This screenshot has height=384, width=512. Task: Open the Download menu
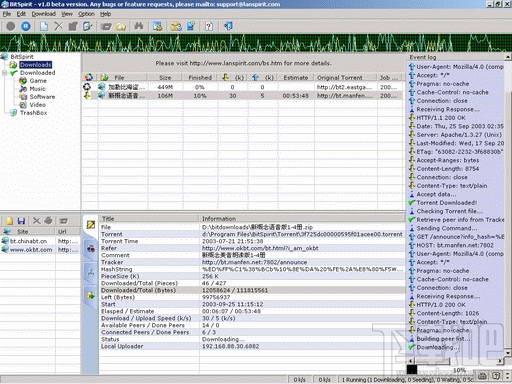pos(44,14)
